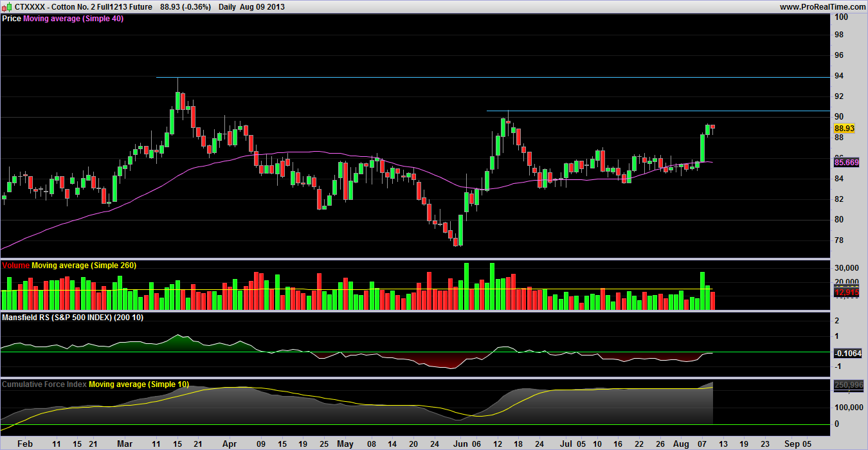Click the 82 price axis label

[x=838, y=199]
